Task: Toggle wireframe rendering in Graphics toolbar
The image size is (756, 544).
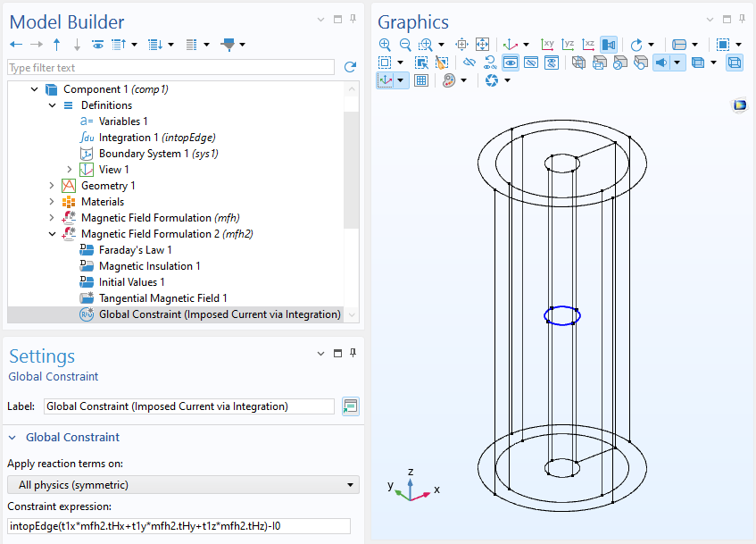Action: (x=734, y=63)
